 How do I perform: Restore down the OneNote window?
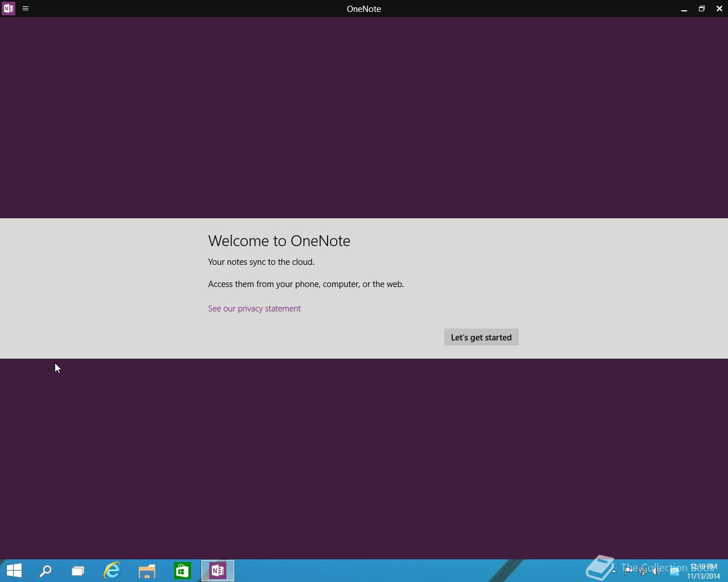[702, 9]
